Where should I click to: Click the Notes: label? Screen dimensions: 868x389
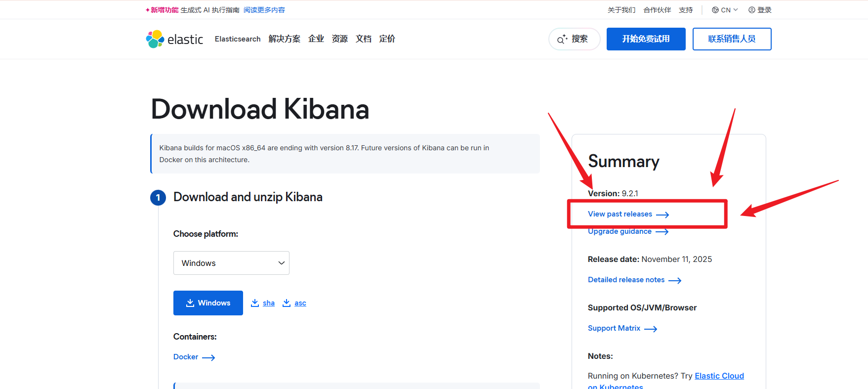600,356
